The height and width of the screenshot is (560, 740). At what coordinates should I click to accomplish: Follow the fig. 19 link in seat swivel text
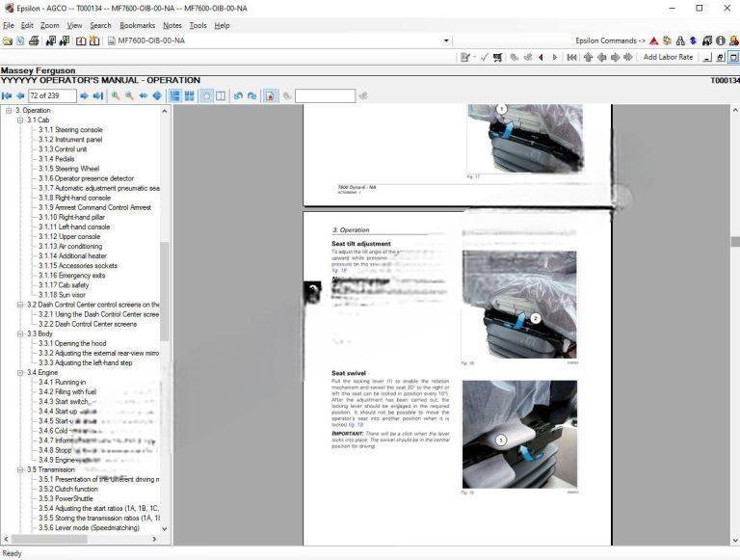tap(357, 425)
